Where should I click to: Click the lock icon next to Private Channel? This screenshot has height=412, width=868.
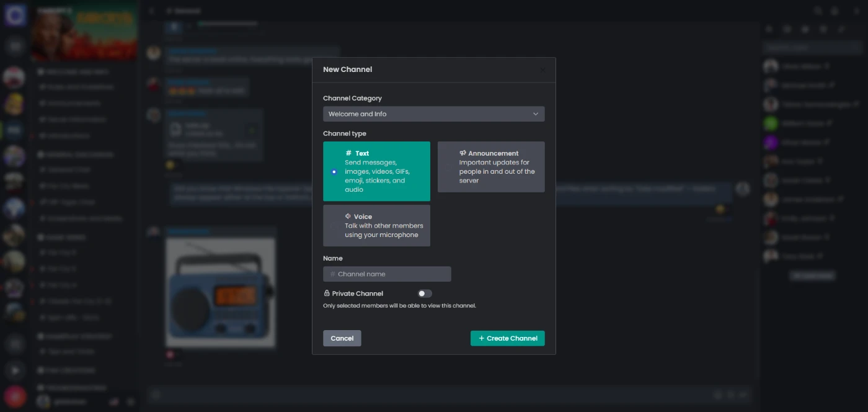[327, 293]
